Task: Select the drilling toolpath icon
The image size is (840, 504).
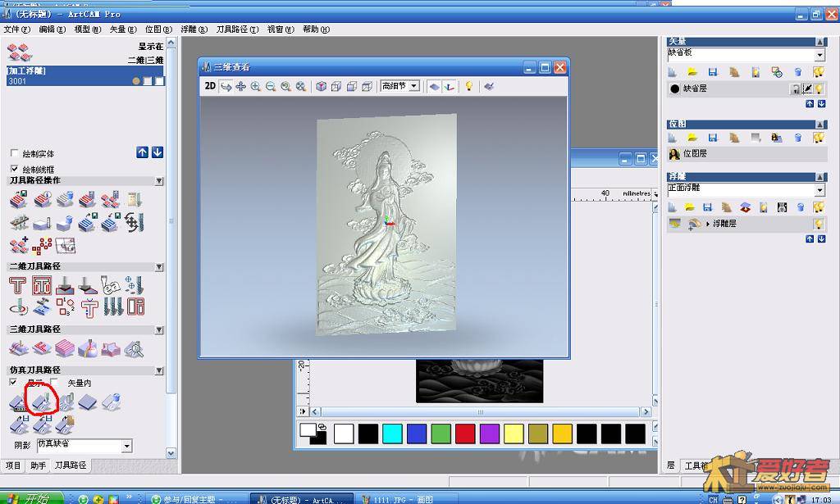Action: point(134,285)
